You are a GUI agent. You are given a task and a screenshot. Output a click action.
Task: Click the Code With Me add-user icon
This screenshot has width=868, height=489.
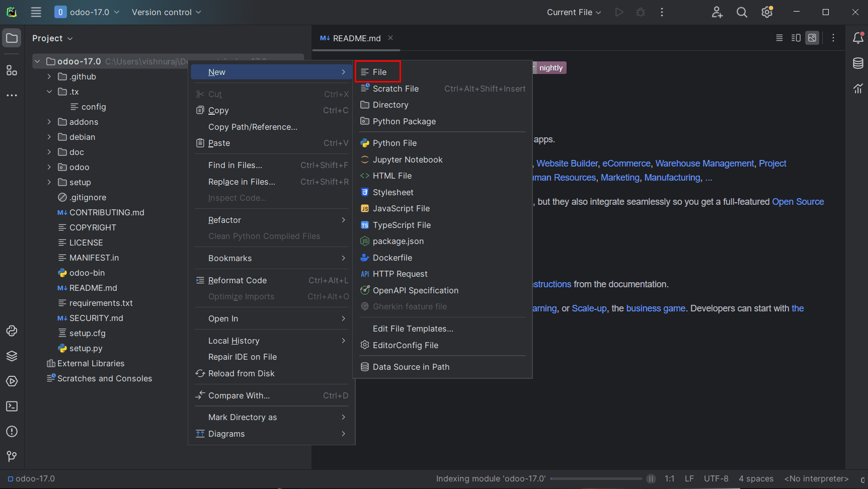point(717,12)
